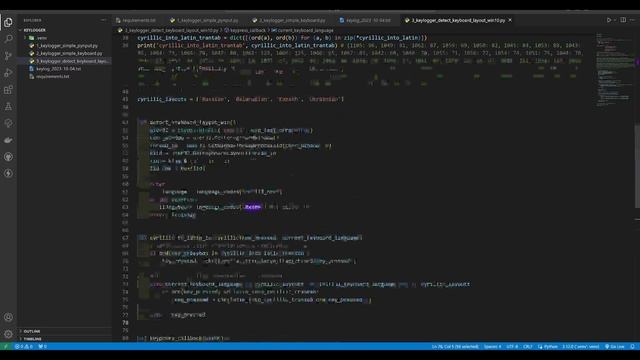Image resolution: width=640 pixels, height=360 pixels.
Task: Open the Explorer view in activity bar
Action: click(x=8, y=22)
